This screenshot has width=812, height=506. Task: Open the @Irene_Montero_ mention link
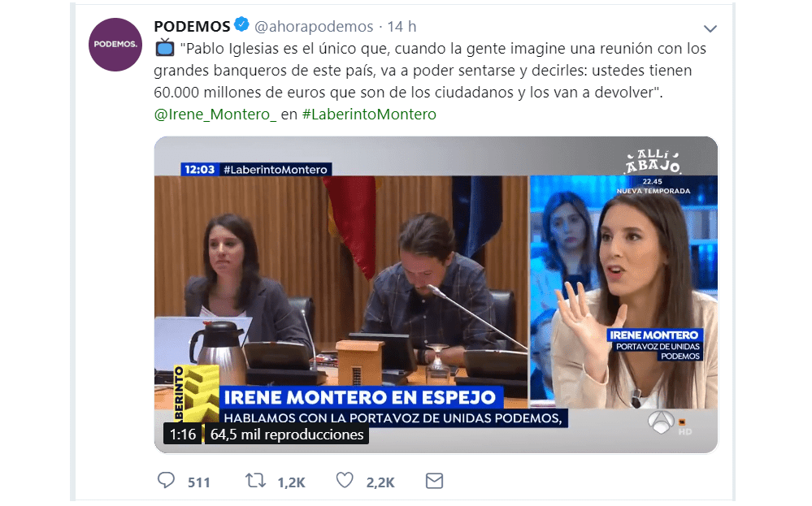(215, 114)
